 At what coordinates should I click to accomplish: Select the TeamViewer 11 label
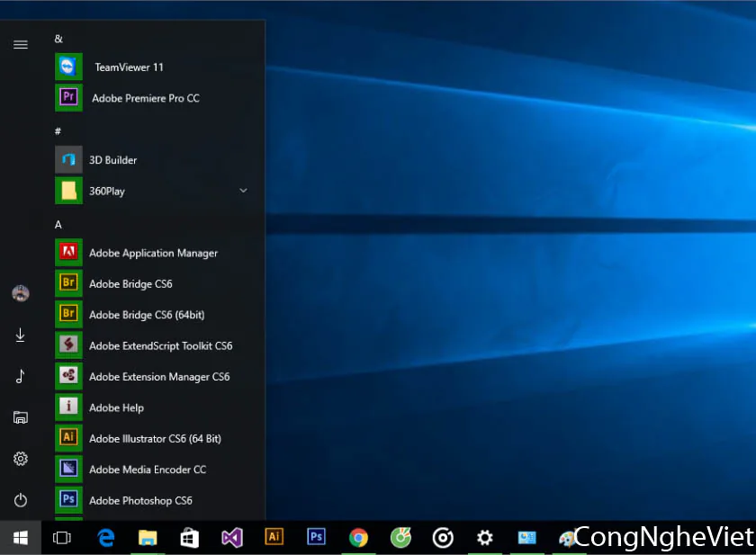tap(129, 67)
